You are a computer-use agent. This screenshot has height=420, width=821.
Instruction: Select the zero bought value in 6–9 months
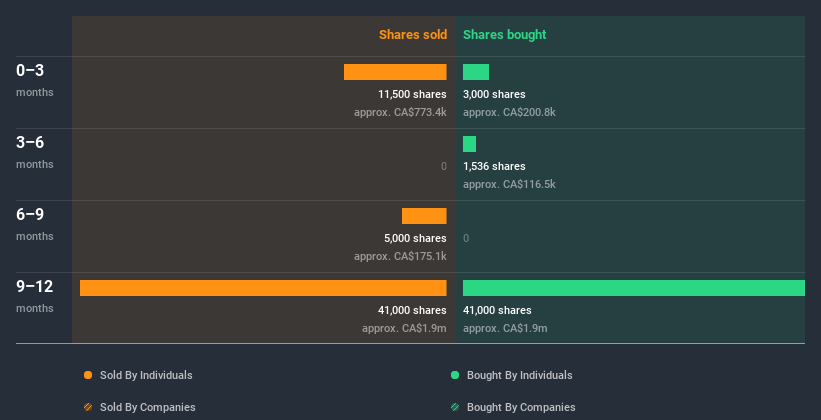466,239
